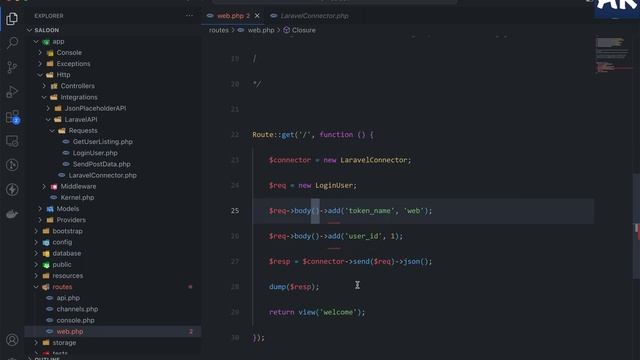Collapse the routes folder

coord(36,287)
